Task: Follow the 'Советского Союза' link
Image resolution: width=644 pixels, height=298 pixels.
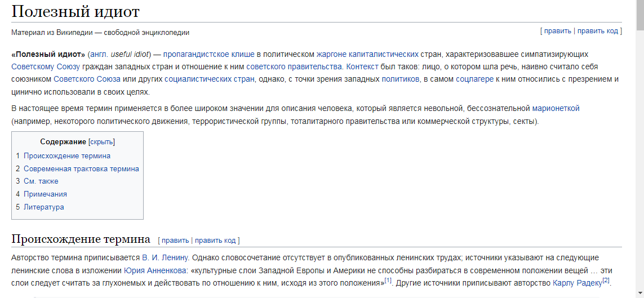Action: [x=87, y=79]
